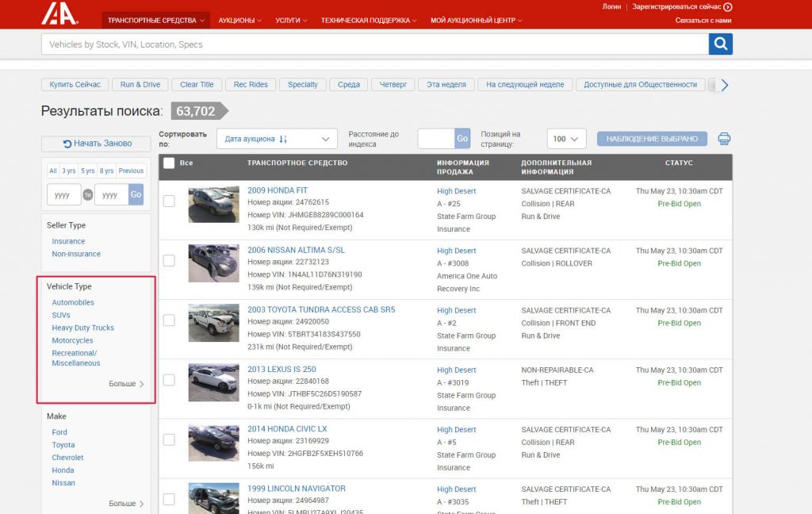Click the year range 'to' circle icon
The width and height of the screenshot is (812, 514).
click(x=87, y=195)
